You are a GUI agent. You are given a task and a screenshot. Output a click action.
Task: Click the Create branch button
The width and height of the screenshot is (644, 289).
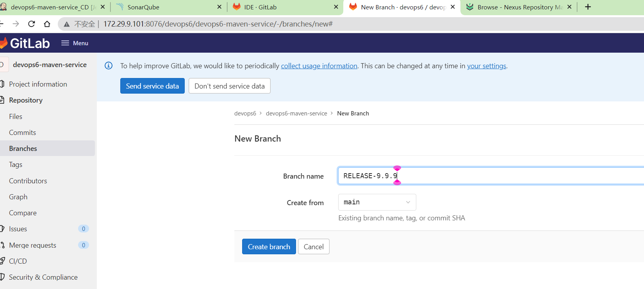point(269,246)
